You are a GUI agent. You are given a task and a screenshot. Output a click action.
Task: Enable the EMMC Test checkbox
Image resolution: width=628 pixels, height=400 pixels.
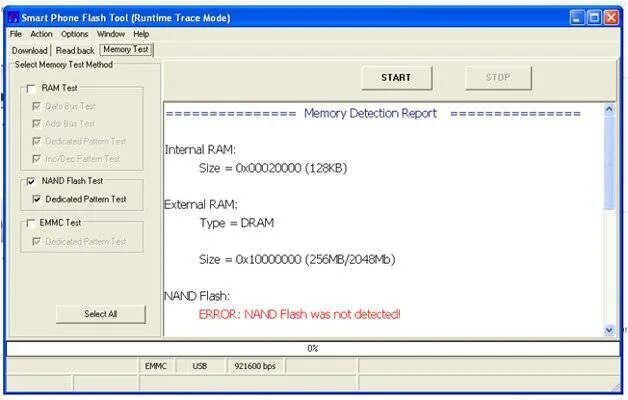30,223
